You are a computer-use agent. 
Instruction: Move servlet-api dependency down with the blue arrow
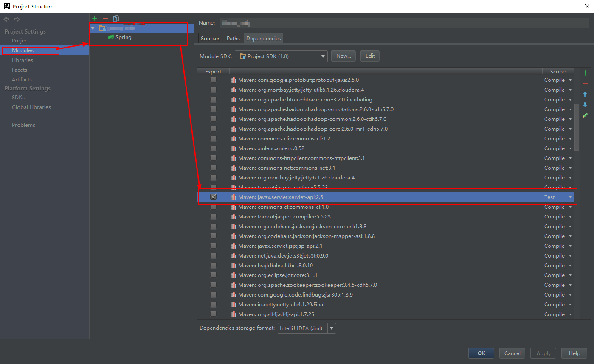[585, 104]
